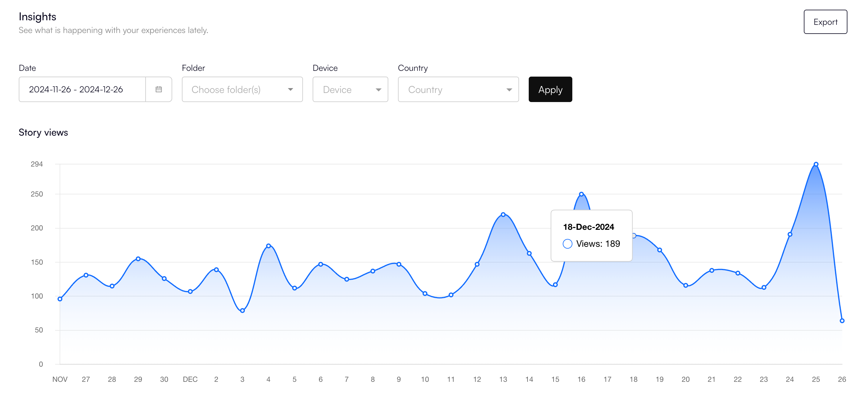Image resolution: width=868 pixels, height=413 pixels.
Task: Expand the Device dropdown
Action: (350, 89)
